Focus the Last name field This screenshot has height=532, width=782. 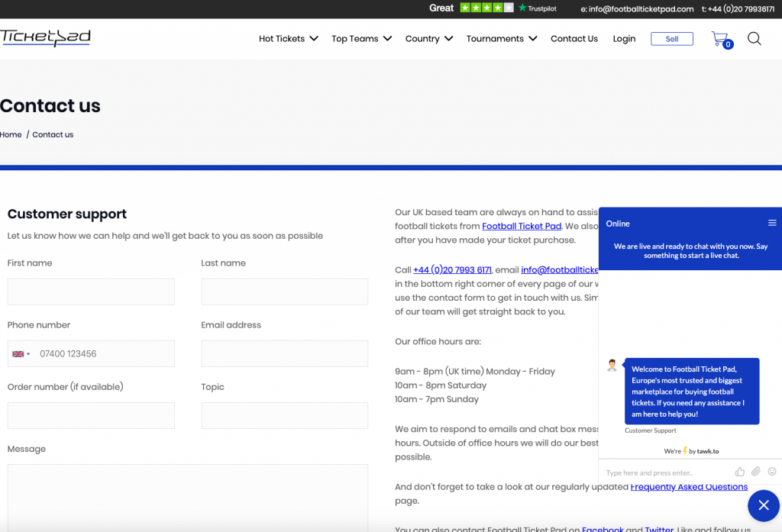coord(285,292)
